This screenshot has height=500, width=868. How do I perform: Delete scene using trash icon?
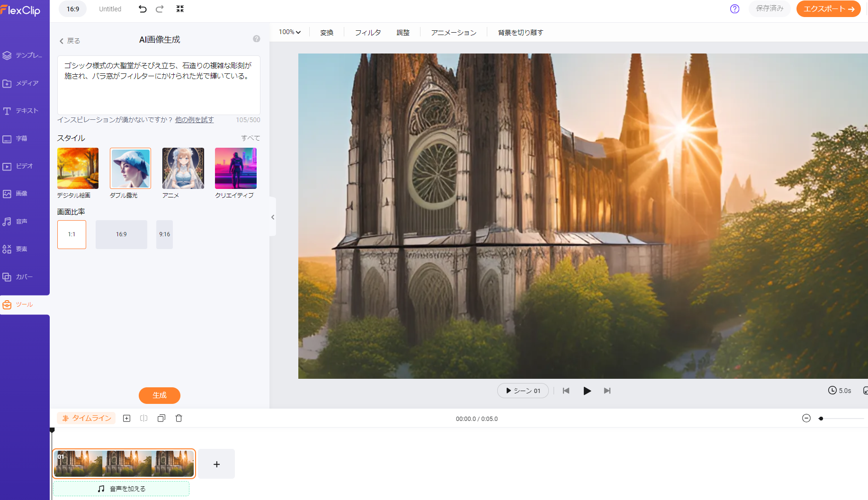179,418
